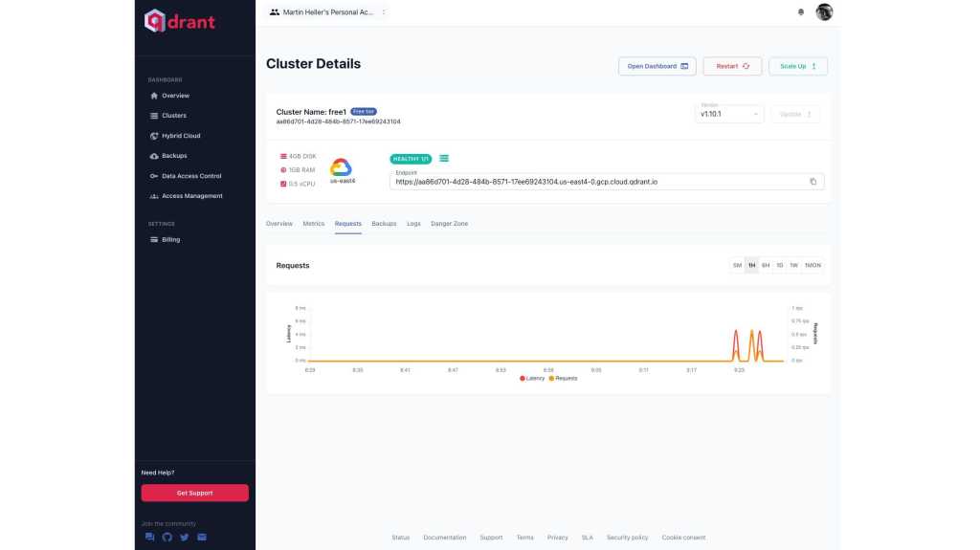
Task: Open the Danger Zone tab
Action: 450,224
